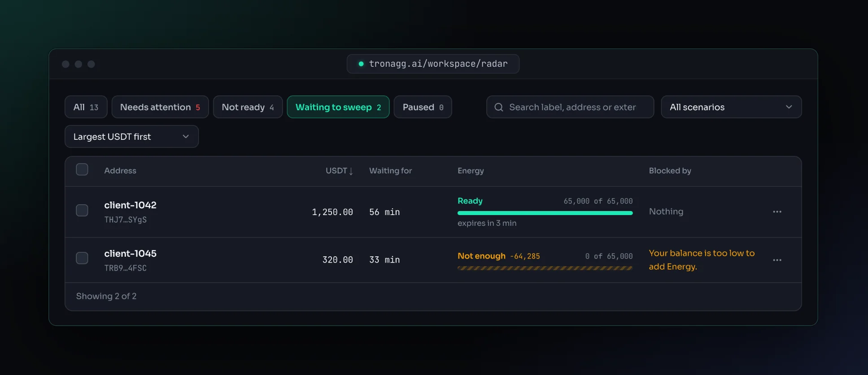Toggle the select-all checkbox in table header
This screenshot has height=375, width=868.
pyautogui.click(x=82, y=169)
